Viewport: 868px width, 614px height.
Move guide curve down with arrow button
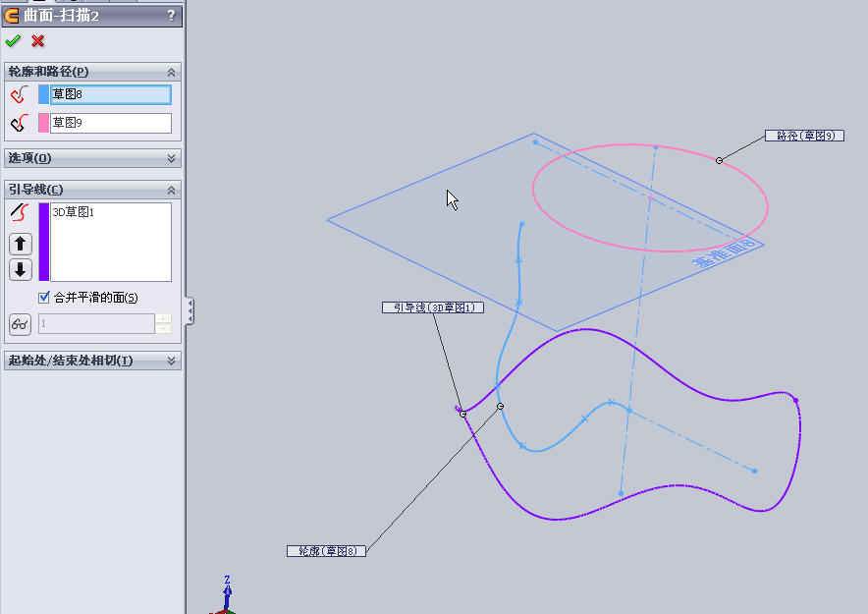pos(21,269)
